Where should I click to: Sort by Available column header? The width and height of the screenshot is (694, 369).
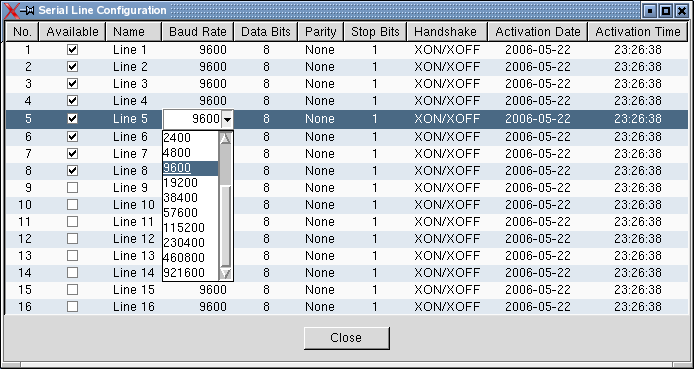click(72, 32)
